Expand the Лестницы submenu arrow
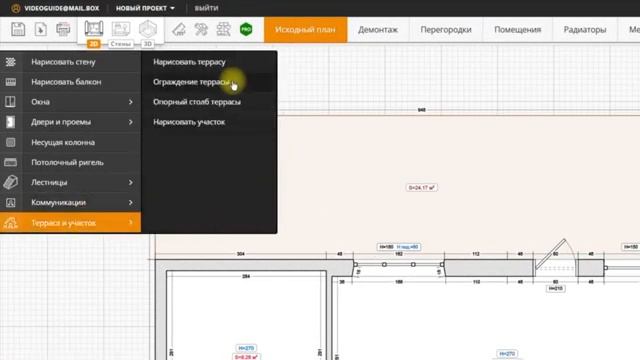The height and width of the screenshot is (360, 640). pyautogui.click(x=131, y=182)
